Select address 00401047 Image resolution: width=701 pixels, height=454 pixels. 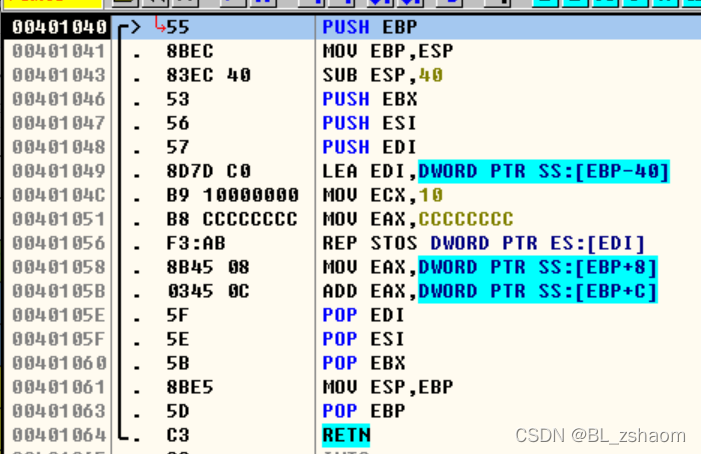(x=59, y=123)
